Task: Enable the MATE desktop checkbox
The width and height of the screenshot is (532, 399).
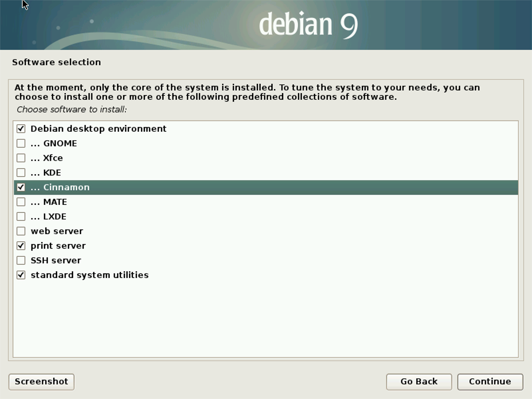Action: [x=21, y=202]
